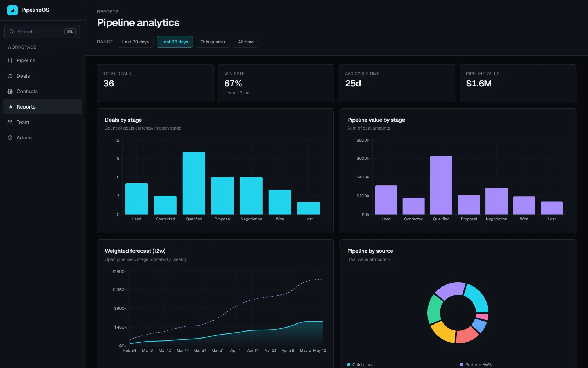Click the Qualified bar in Pipeline value chart
Viewport: 588px width, 368px height.
(x=441, y=185)
